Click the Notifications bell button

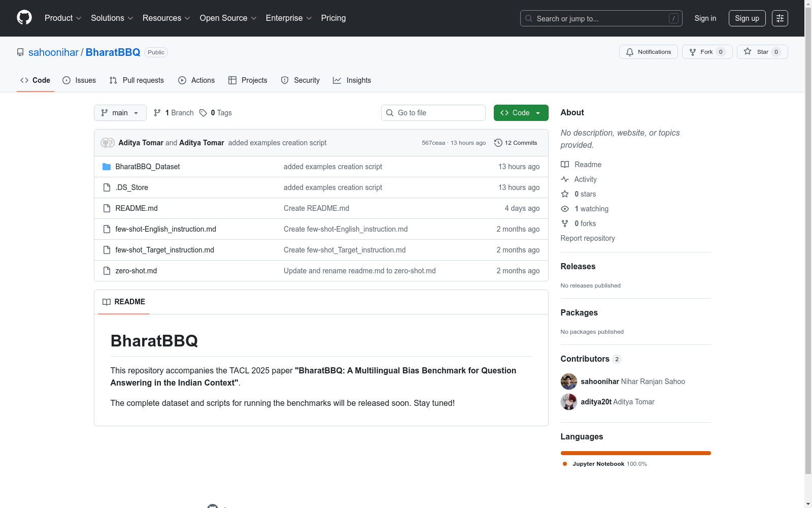click(x=649, y=52)
